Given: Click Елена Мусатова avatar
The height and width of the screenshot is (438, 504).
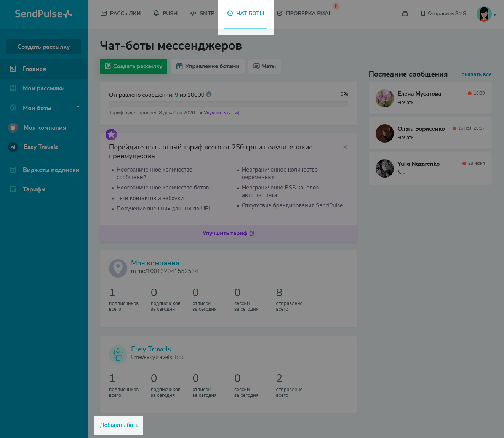Looking at the screenshot, I should pyautogui.click(x=385, y=98).
